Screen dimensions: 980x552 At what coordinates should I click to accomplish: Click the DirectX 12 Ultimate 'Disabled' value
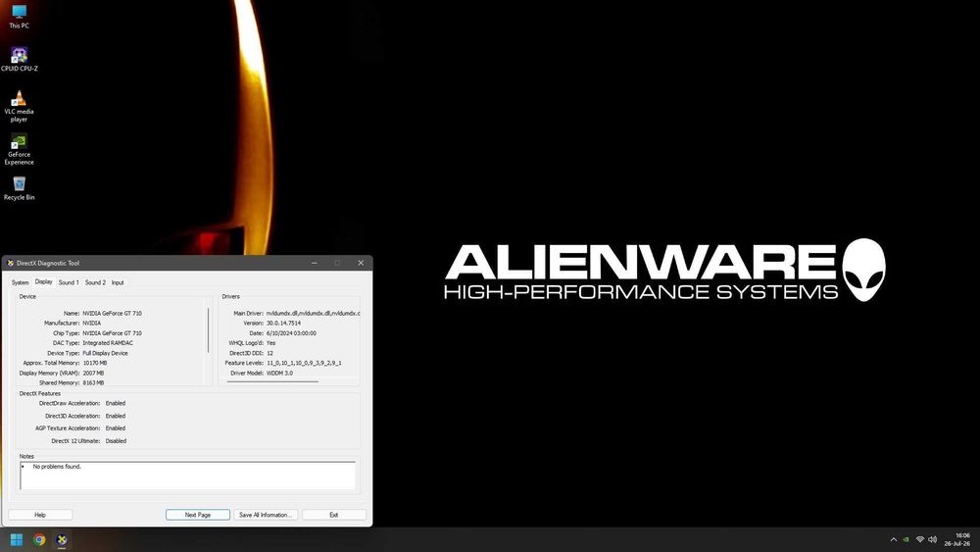116,441
